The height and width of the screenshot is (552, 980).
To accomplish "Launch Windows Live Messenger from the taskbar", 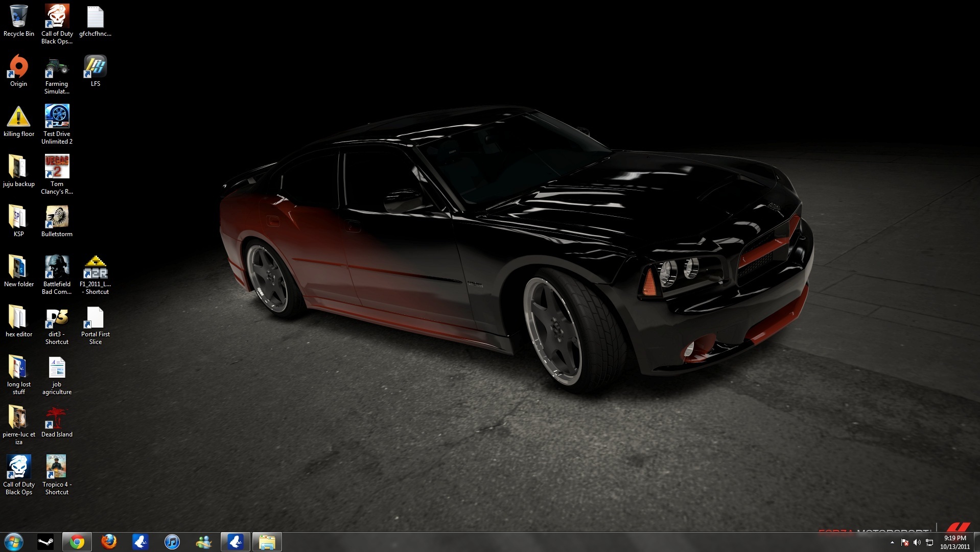I will pos(204,542).
